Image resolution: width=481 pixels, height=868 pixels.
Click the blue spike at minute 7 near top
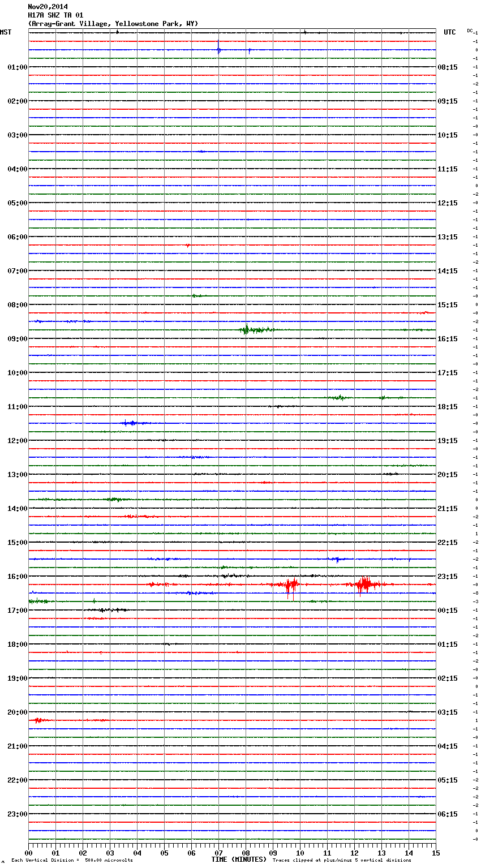tap(218, 49)
